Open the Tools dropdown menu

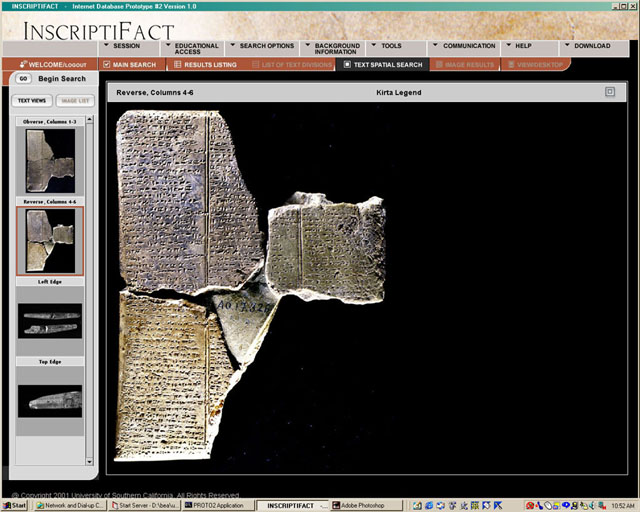[x=397, y=49]
